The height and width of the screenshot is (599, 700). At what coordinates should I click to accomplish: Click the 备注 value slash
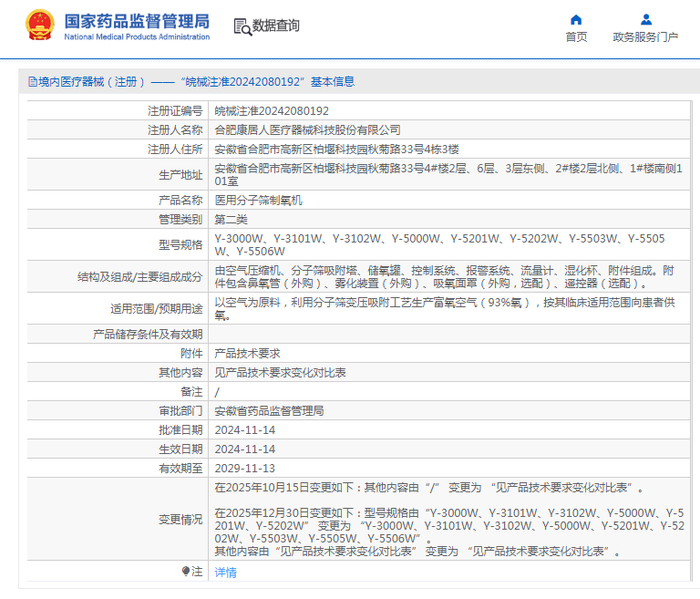point(217,392)
